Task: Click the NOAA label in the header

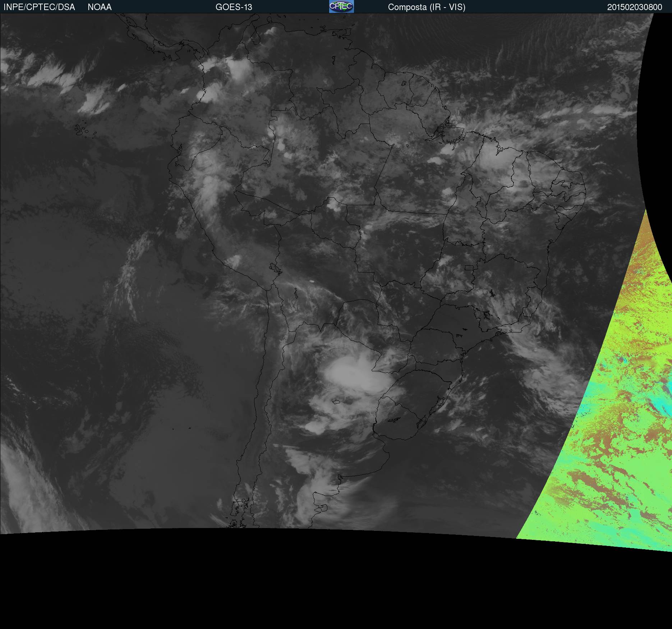Action: click(x=100, y=7)
